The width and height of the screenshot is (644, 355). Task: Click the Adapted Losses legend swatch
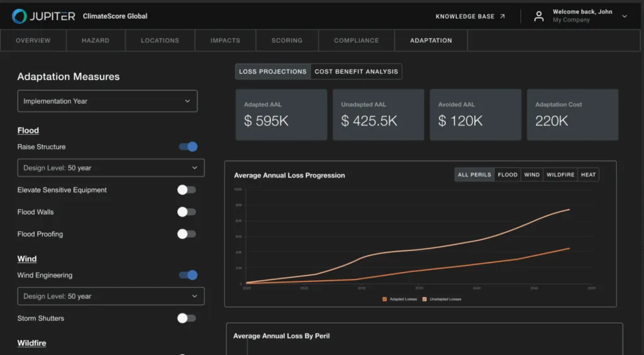[x=384, y=299]
